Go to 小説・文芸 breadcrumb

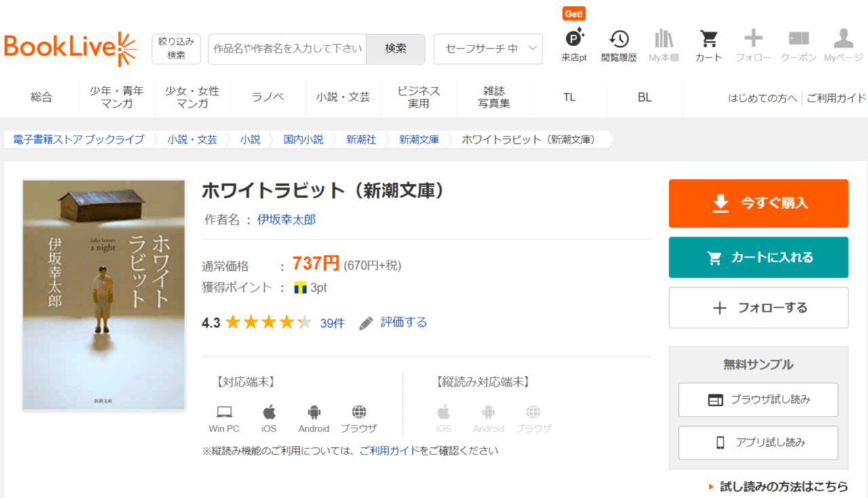pos(193,139)
